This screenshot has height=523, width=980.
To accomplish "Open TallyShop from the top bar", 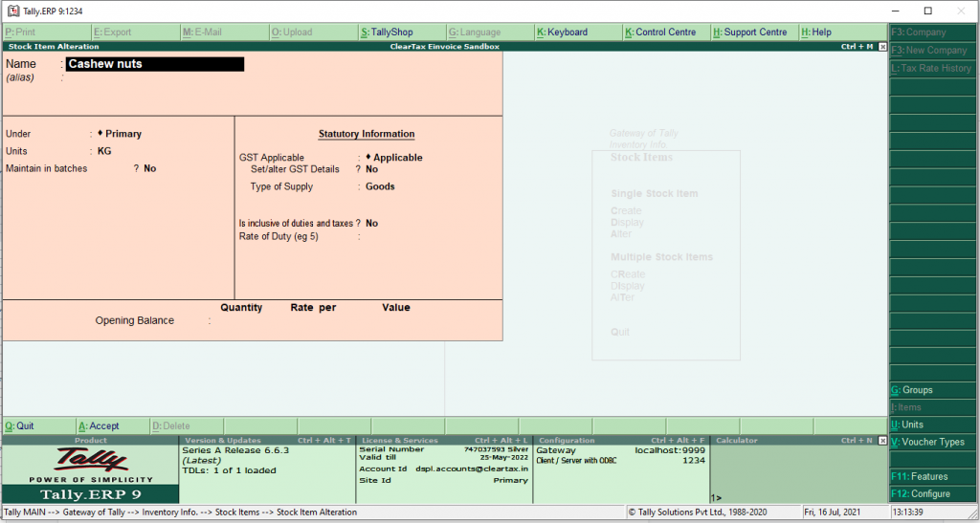I will [387, 32].
